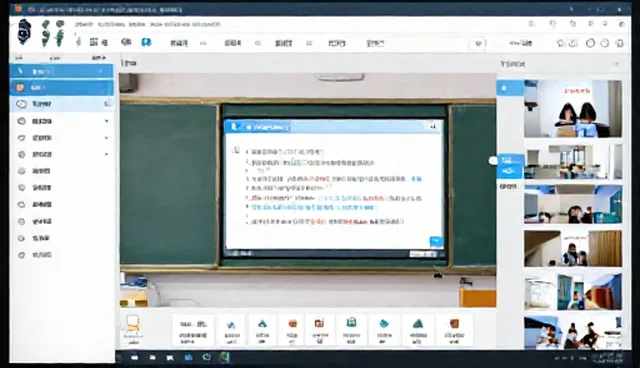
Task: Open the participant video with two dark-haired people
Action: pyautogui.click(x=573, y=109)
